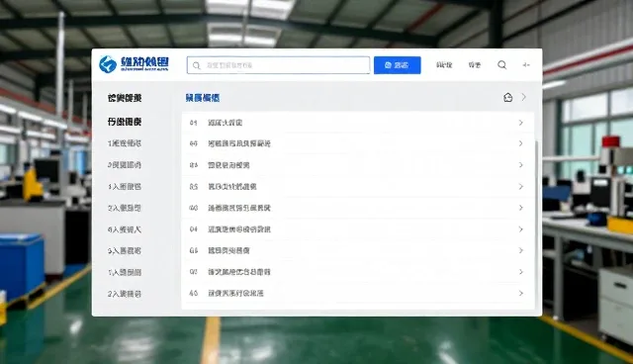Expand the first list row's right chevron
The height and width of the screenshot is (364, 633).
(521, 123)
